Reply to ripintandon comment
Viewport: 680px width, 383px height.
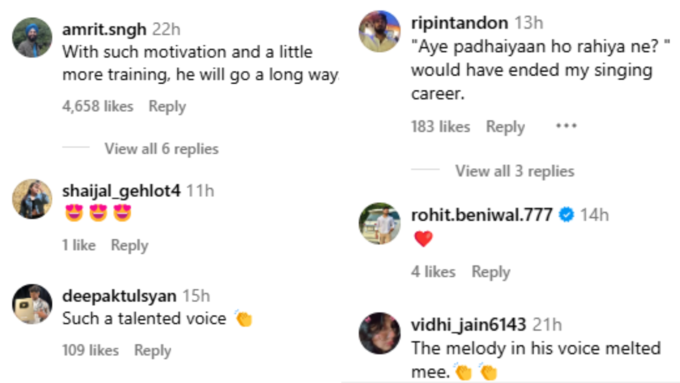pyautogui.click(x=505, y=127)
